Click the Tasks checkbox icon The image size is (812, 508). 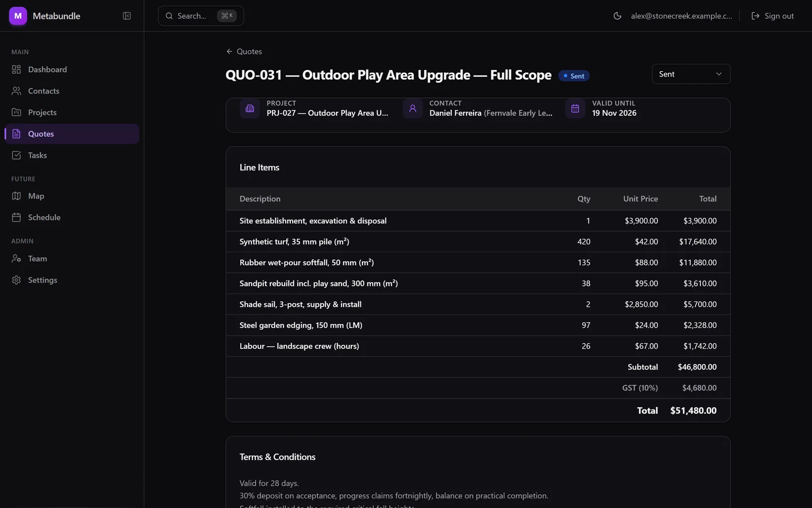[16, 155]
